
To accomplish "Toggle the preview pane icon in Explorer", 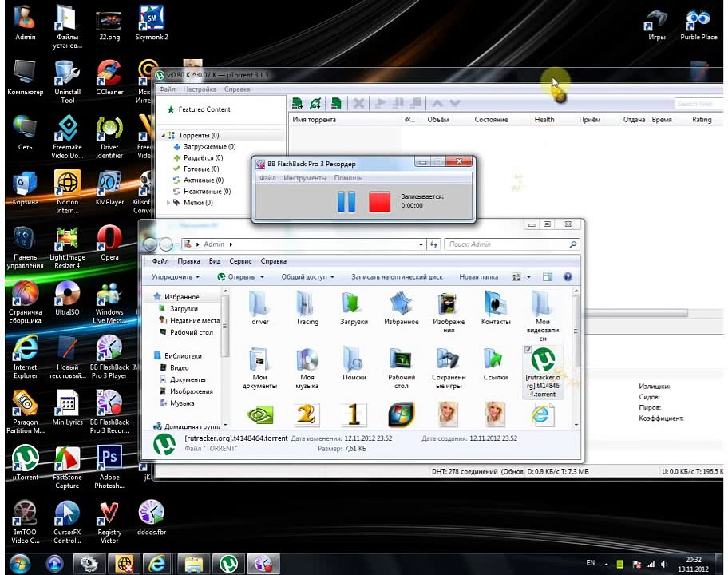I will [x=548, y=277].
